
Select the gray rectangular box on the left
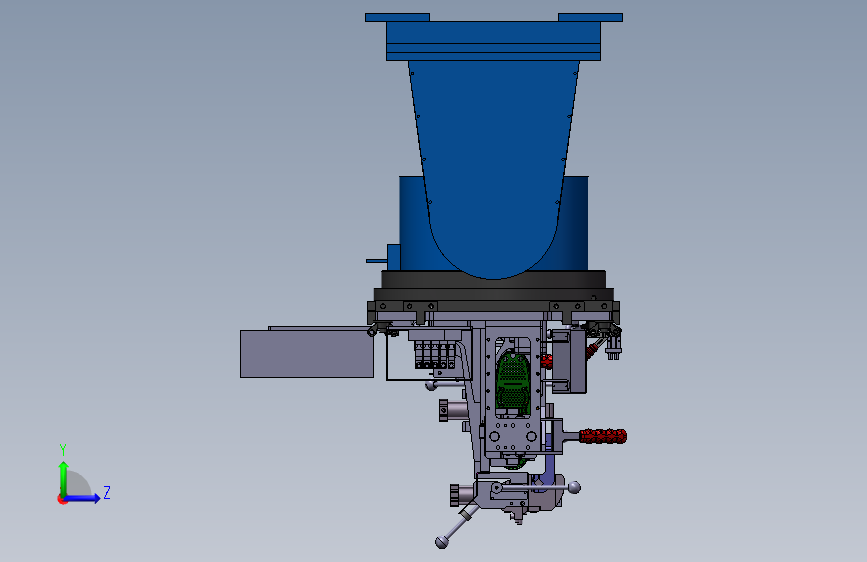coord(307,354)
